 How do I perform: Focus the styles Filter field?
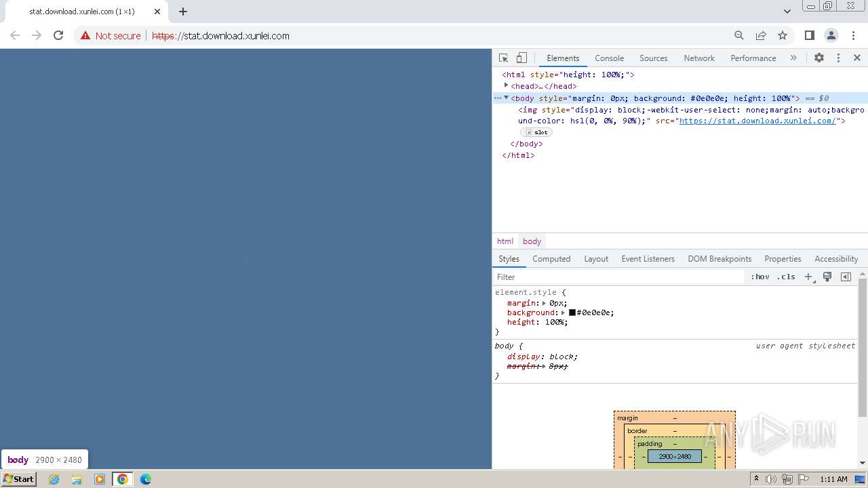[619, 277]
